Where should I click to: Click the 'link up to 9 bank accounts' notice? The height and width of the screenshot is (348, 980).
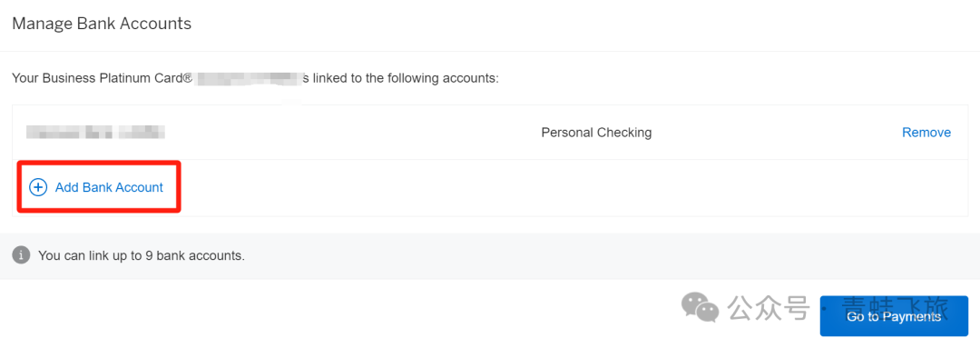pyautogui.click(x=142, y=255)
